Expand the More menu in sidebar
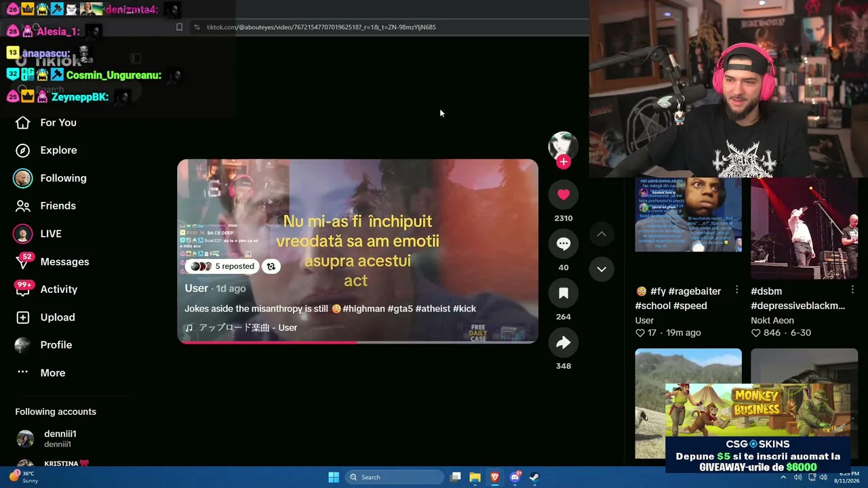This screenshot has width=868, height=488. (x=41, y=373)
